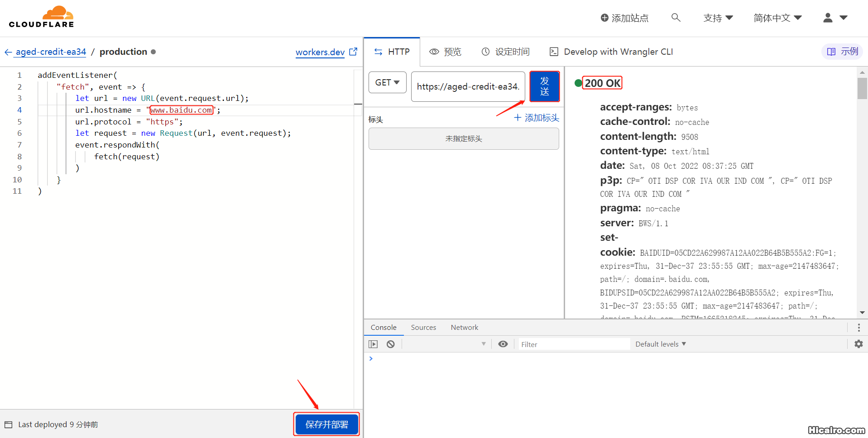Click the request URL input field
Screen dimensions: 868x438
coord(467,86)
